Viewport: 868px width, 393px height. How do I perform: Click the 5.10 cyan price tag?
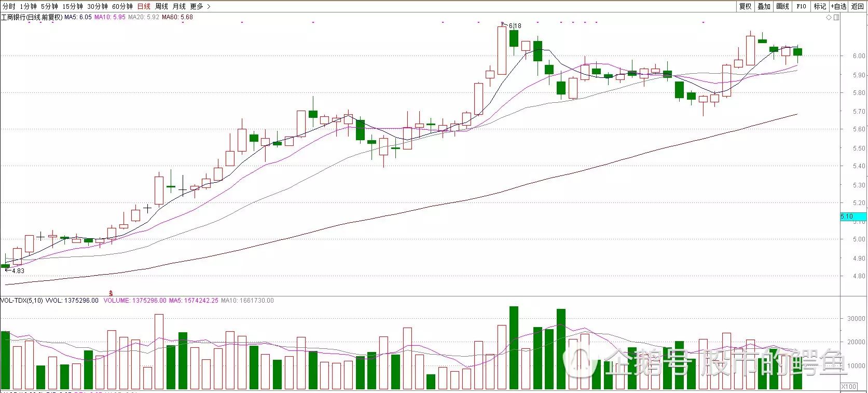tap(853, 216)
